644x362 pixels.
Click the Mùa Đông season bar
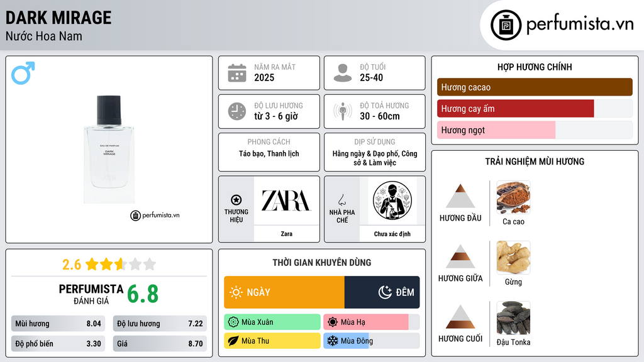(x=372, y=341)
